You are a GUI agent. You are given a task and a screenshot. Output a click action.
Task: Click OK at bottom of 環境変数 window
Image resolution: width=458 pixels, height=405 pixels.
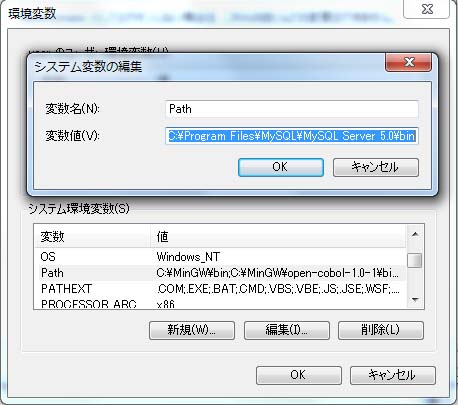click(x=299, y=375)
